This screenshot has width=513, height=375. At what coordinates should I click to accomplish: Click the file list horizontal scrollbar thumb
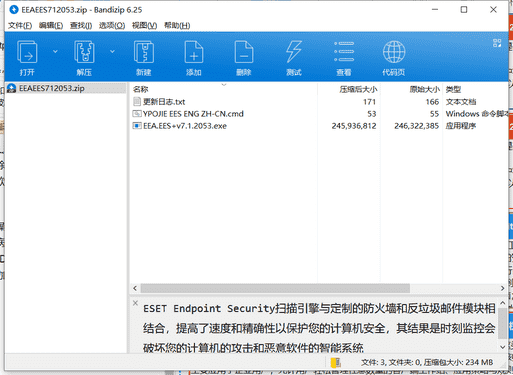tap(275, 288)
